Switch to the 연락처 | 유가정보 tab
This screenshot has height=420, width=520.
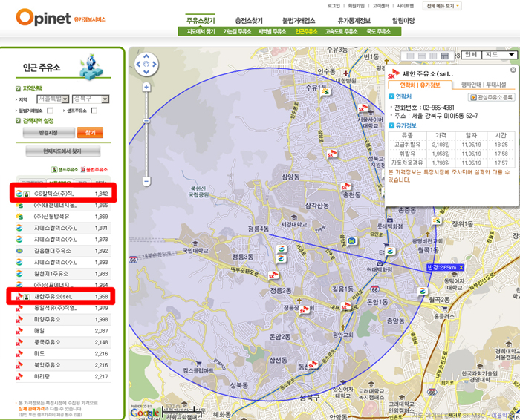[420, 85]
